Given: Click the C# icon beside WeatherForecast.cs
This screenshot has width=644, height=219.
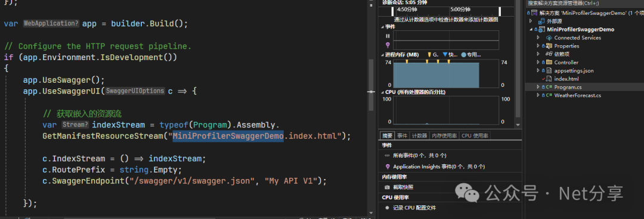Looking at the screenshot, I should [549, 95].
